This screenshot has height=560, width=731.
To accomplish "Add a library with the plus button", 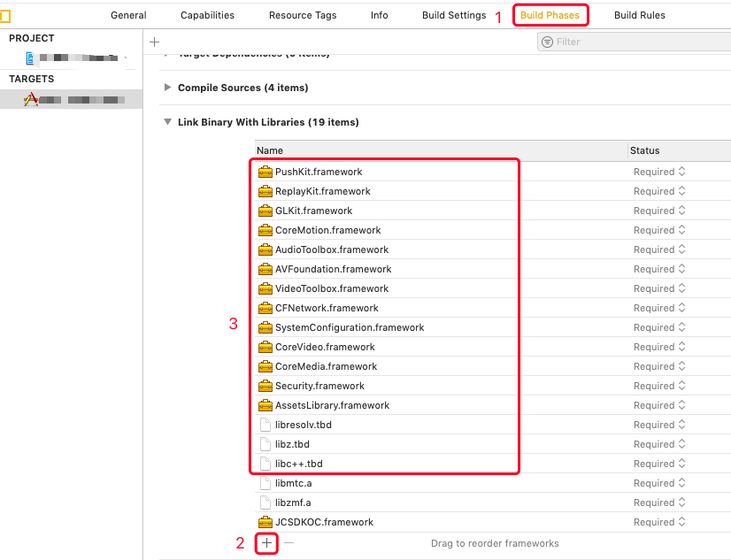I will pyautogui.click(x=266, y=543).
